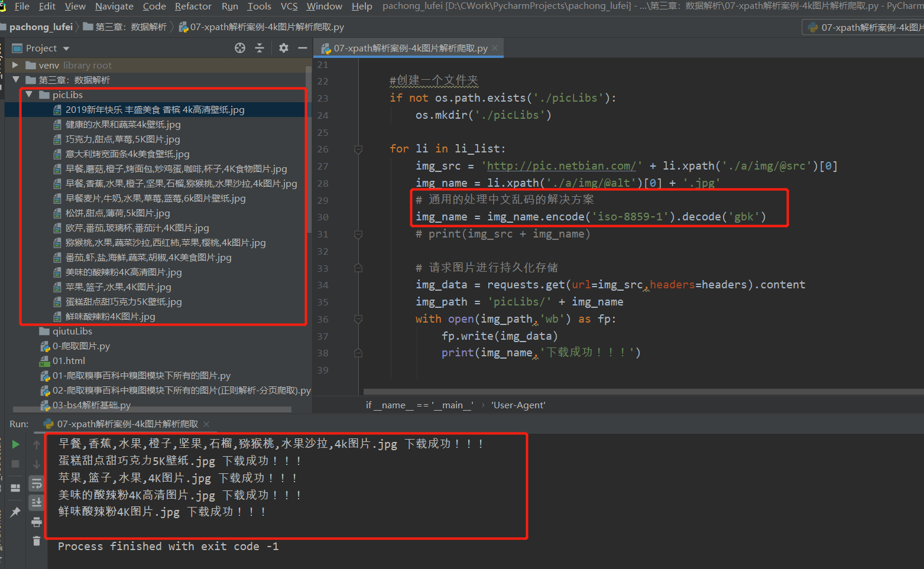The width and height of the screenshot is (924, 569).
Task: Rerun the script with the green play icon
Action: pos(16,444)
